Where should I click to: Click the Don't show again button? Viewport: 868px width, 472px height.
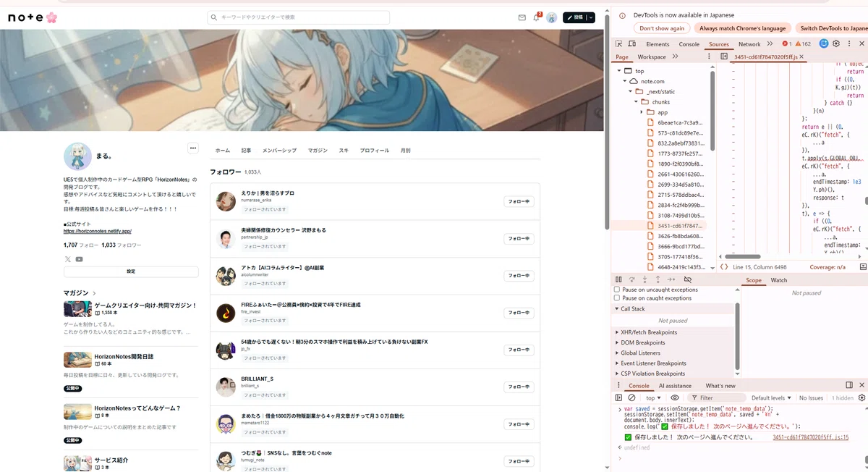tap(662, 28)
